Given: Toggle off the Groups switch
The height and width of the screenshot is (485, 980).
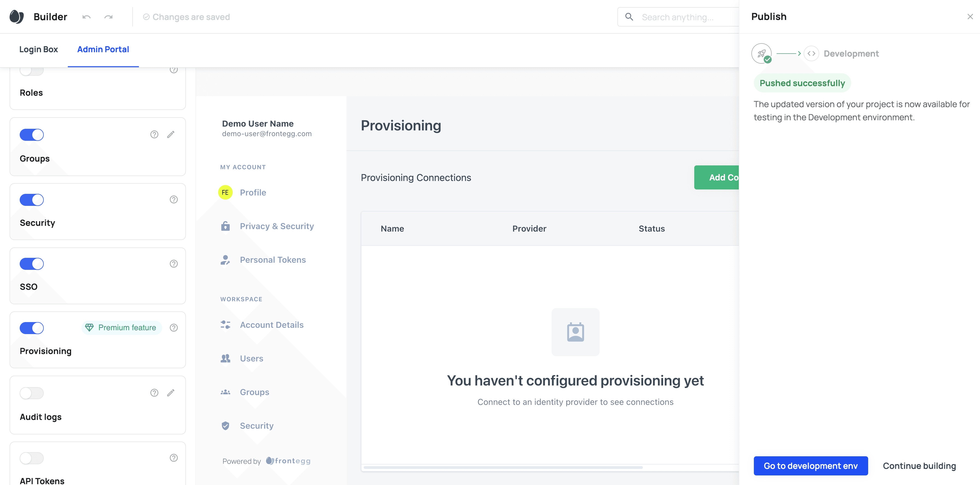Looking at the screenshot, I should [31, 135].
